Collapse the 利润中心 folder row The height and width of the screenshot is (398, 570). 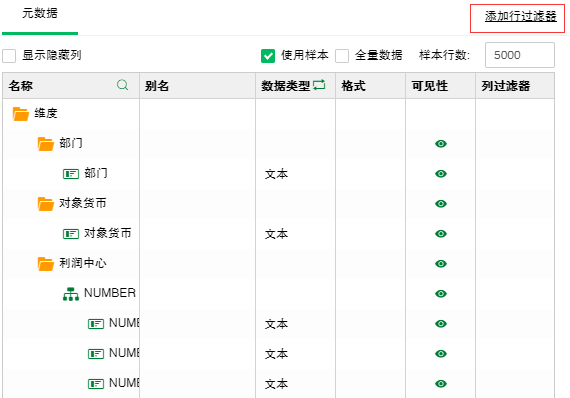tap(45, 264)
